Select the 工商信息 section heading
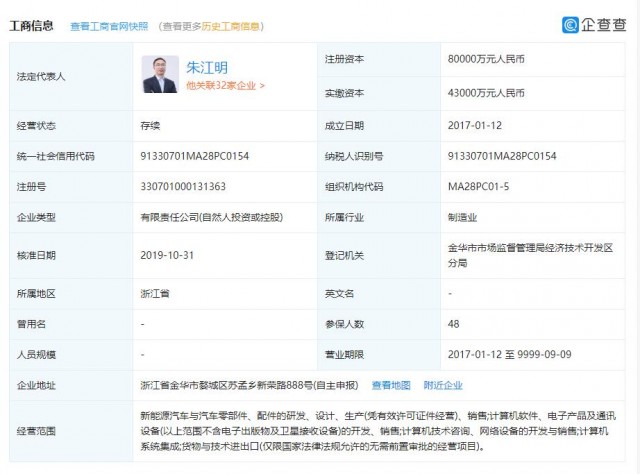The width and height of the screenshot is (640, 474). (31, 26)
